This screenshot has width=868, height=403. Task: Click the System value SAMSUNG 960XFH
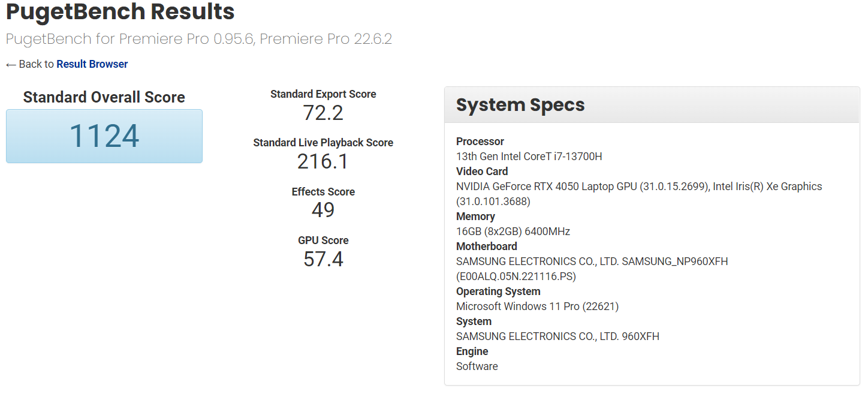[557, 336]
